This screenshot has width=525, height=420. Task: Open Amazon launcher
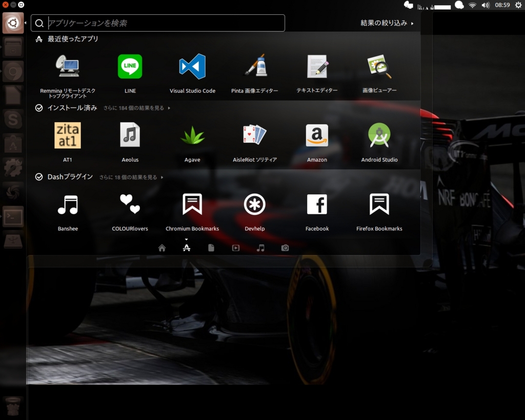point(317,143)
